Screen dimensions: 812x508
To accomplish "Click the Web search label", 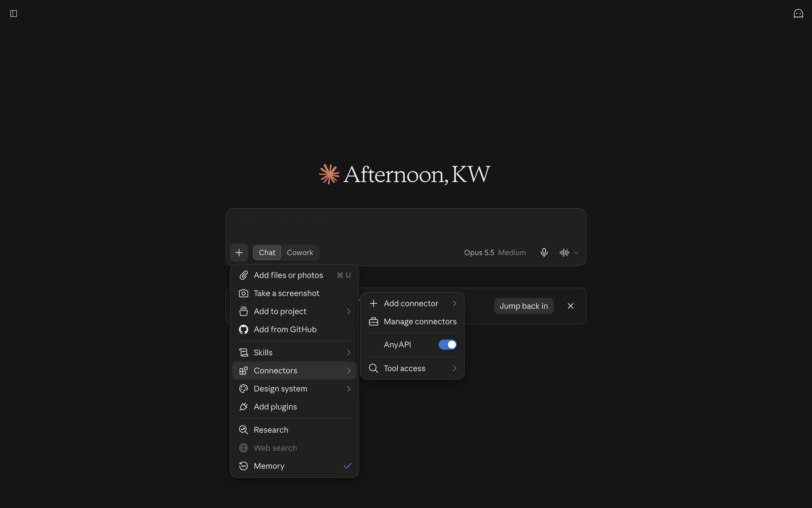I will point(275,448).
